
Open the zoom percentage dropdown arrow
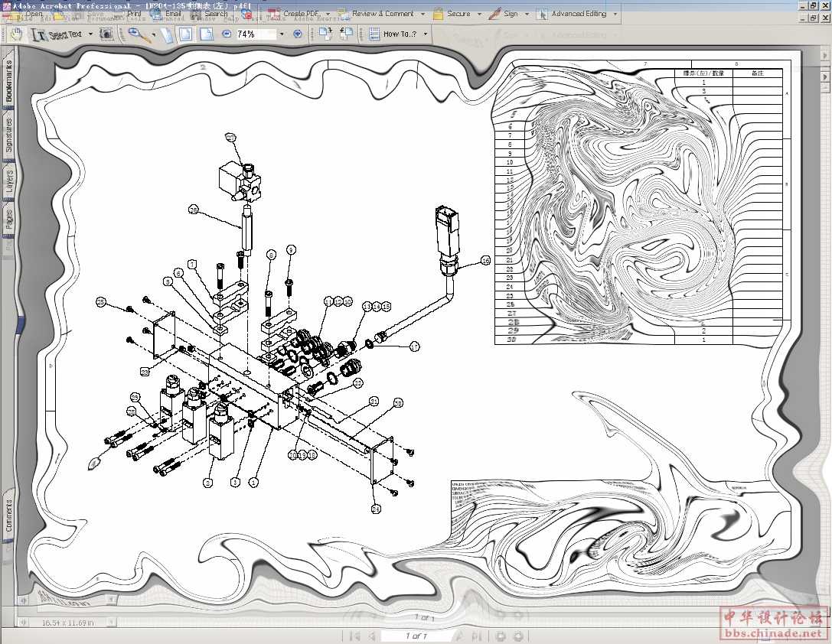282,34
